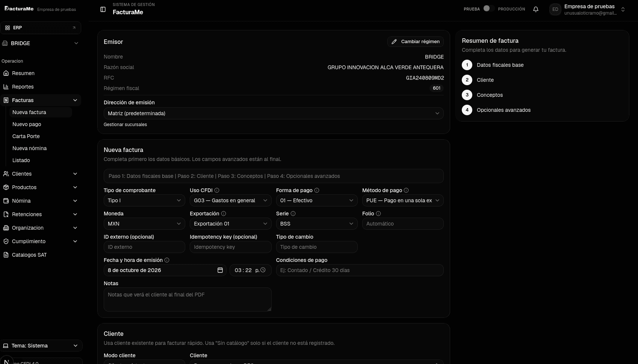The image size is (638, 364).
Task: Open the calendar date picker icon
Action: 220,270
